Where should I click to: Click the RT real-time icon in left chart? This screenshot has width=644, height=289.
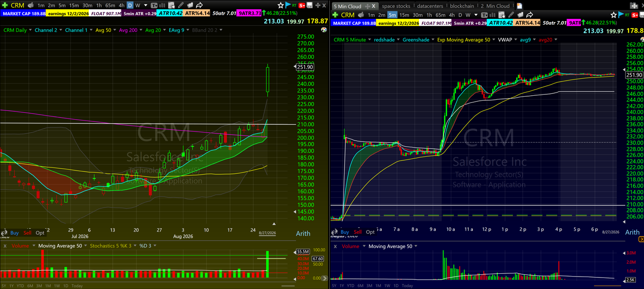(x=294, y=5)
